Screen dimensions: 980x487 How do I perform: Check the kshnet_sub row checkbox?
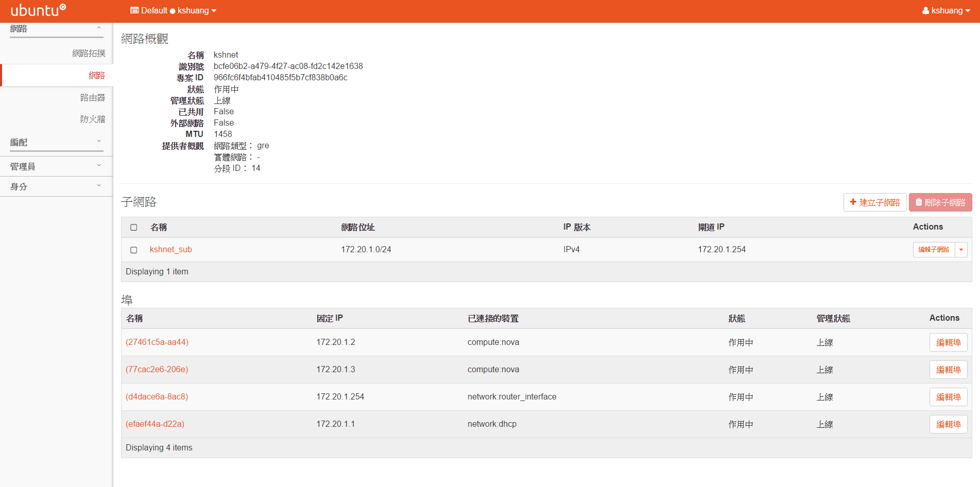[134, 250]
